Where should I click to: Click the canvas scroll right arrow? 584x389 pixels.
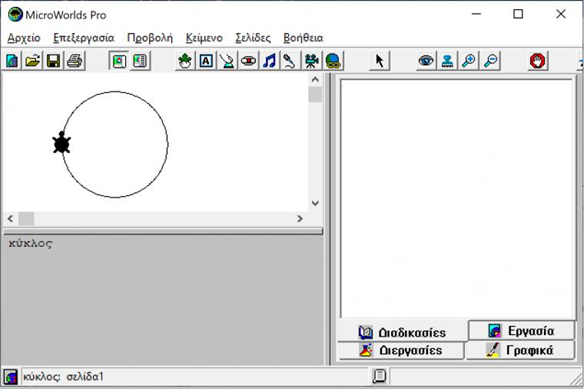[x=300, y=219]
